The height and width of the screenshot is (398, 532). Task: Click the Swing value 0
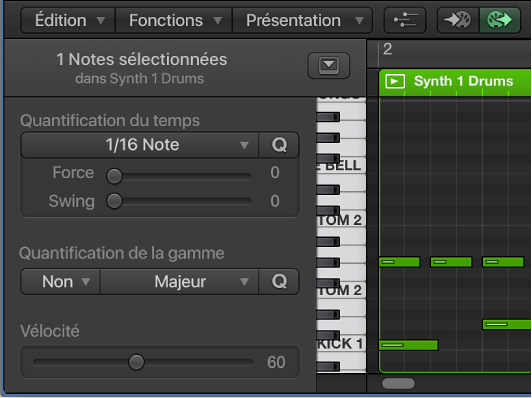(x=275, y=201)
